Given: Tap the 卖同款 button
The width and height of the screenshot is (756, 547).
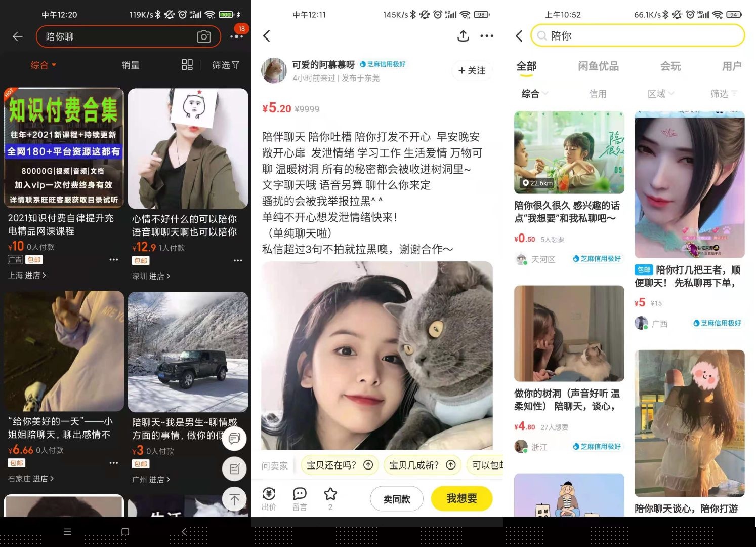Looking at the screenshot, I should (397, 499).
